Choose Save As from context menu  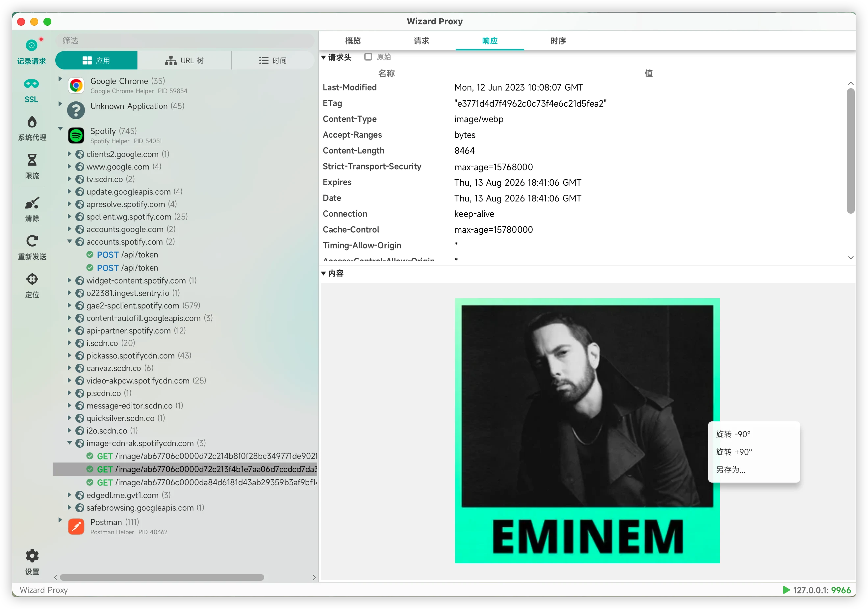coord(754,470)
